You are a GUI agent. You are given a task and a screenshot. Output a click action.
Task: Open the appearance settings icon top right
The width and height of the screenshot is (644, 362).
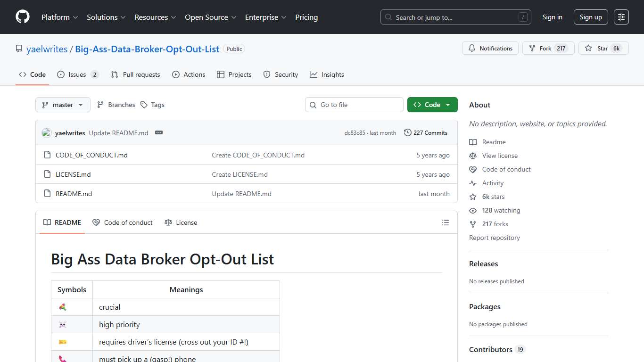pos(621,16)
